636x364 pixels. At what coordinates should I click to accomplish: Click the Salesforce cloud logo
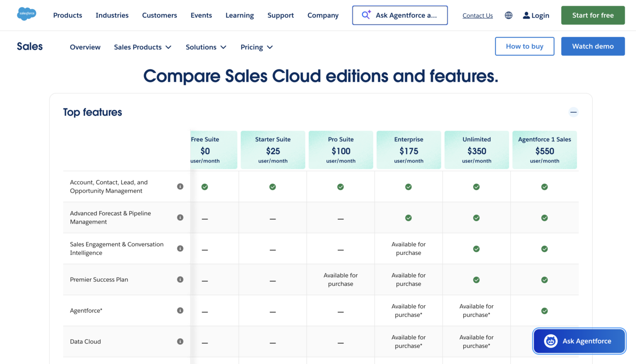pyautogui.click(x=26, y=14)
